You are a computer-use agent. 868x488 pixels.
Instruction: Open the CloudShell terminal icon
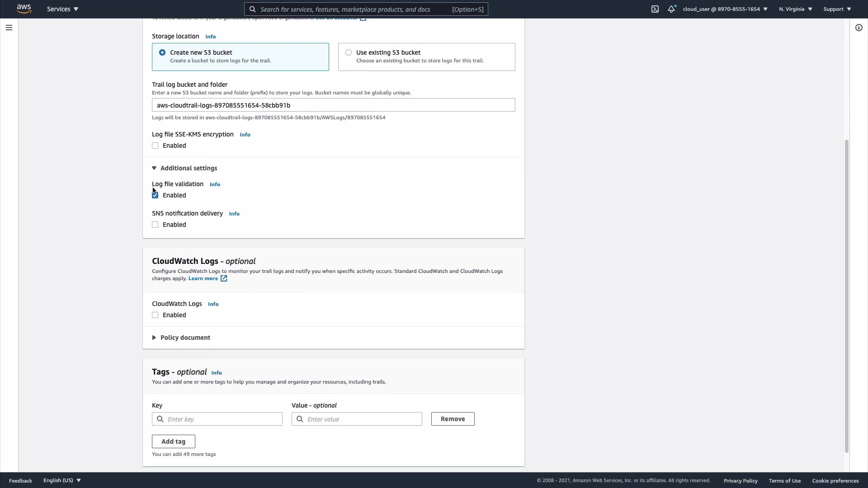(x=655, y=9)
